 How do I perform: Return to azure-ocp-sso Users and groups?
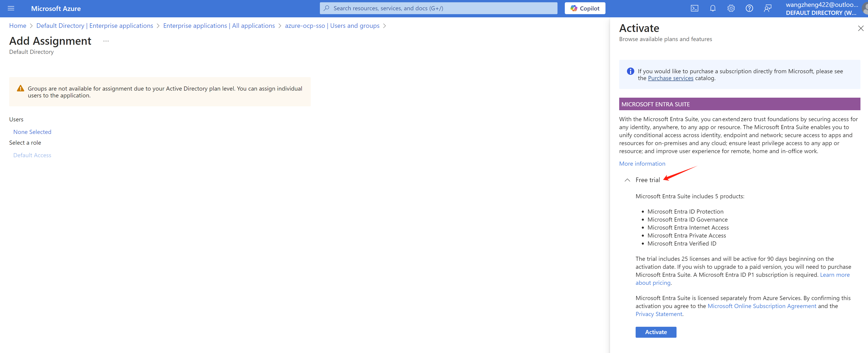click(332, 26)
